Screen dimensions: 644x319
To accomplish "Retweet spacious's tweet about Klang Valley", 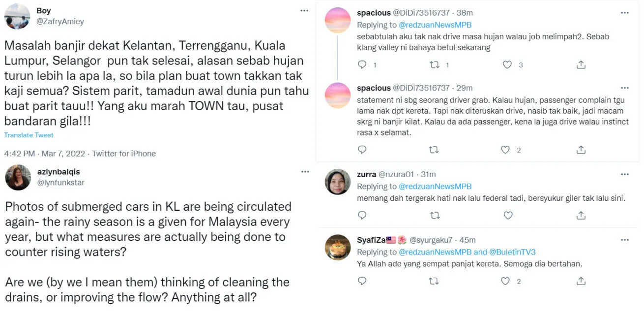I will pos(435,65).
